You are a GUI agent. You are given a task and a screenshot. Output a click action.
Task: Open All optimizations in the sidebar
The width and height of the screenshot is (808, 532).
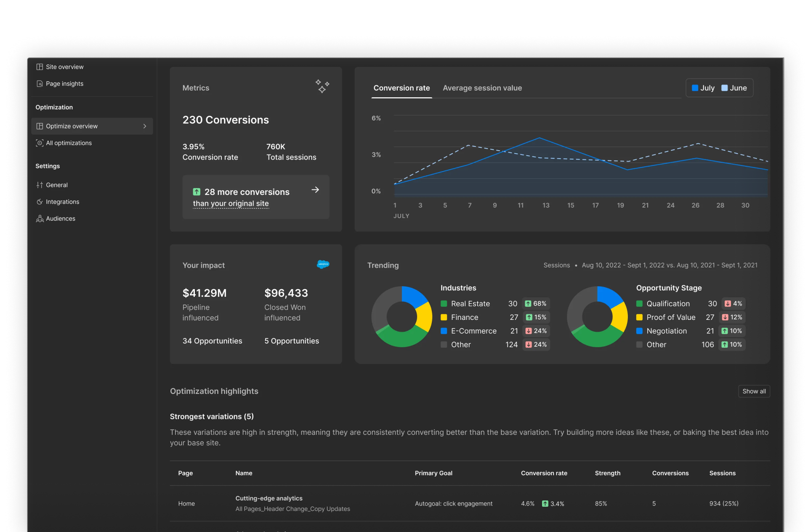click(x=39, y=143)
